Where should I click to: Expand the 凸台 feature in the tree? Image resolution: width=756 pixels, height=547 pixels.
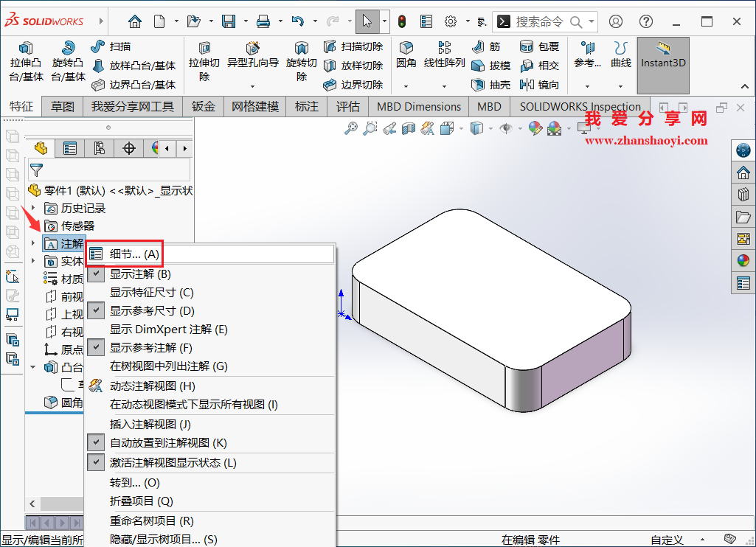(32, 366)
